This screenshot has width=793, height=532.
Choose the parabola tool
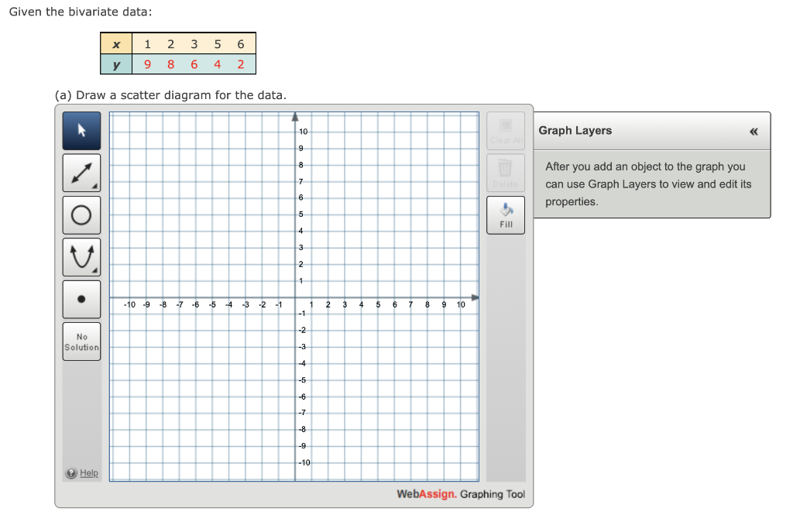point(81,256)
